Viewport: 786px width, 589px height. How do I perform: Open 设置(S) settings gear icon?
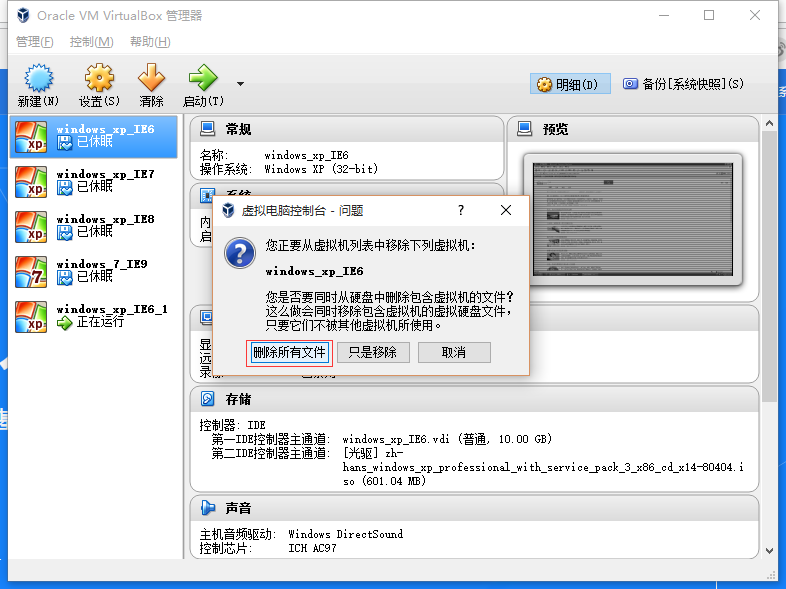click(x=99, y=78)
